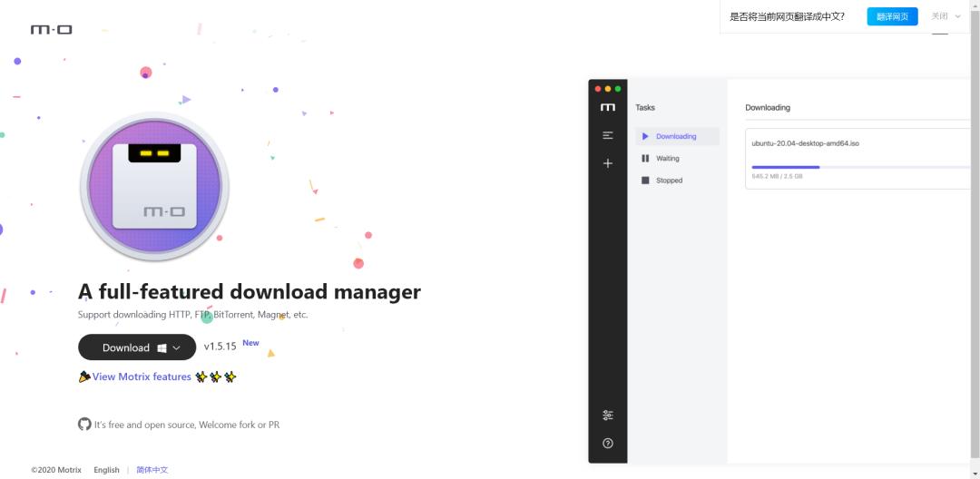Select the Waiting task category
980x479 pixels.
[x=678, y=159]
